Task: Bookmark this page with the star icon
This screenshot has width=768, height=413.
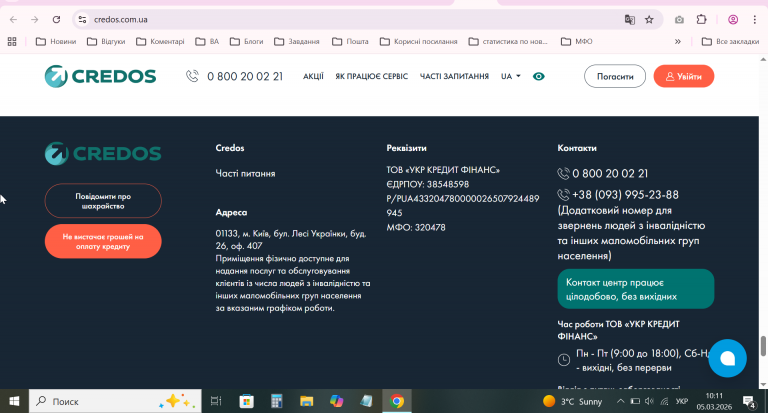Action: pyautogui.click(x=649, y=20)
